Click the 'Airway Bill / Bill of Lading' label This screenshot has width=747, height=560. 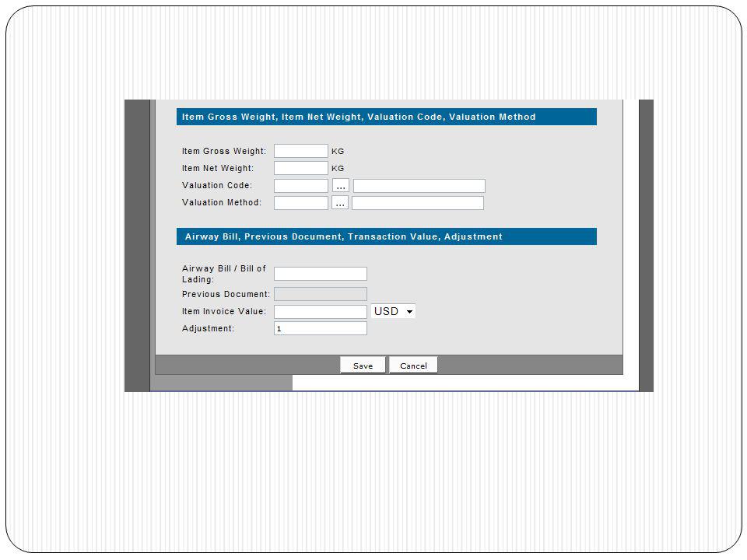coord(223,274)
